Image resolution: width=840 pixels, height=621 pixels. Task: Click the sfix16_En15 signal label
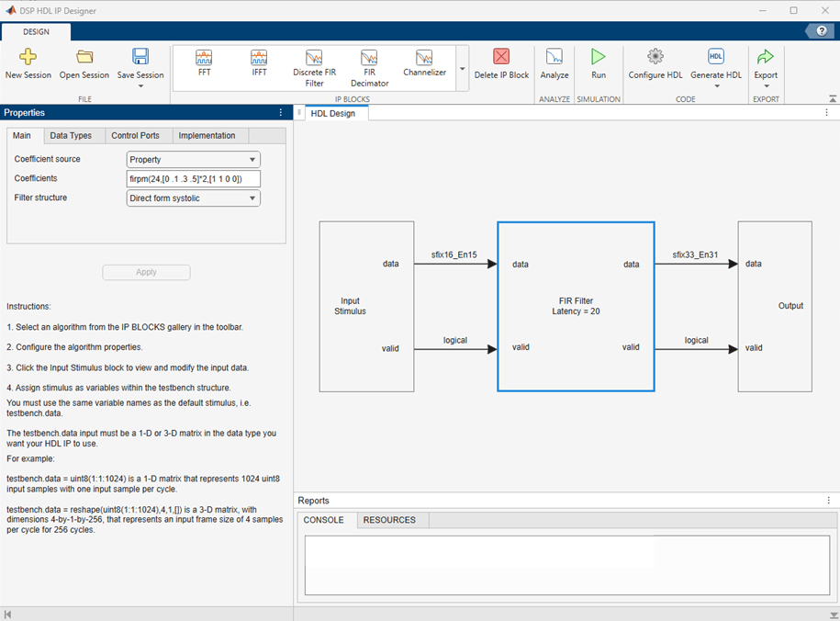coord(454,254)
